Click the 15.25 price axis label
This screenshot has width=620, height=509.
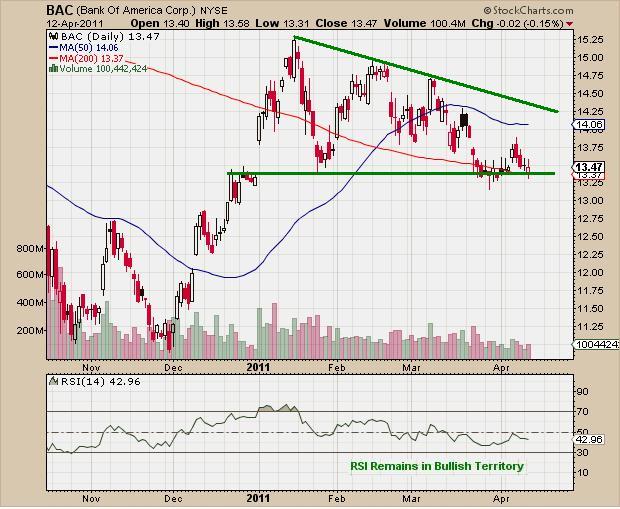[589, 40]
